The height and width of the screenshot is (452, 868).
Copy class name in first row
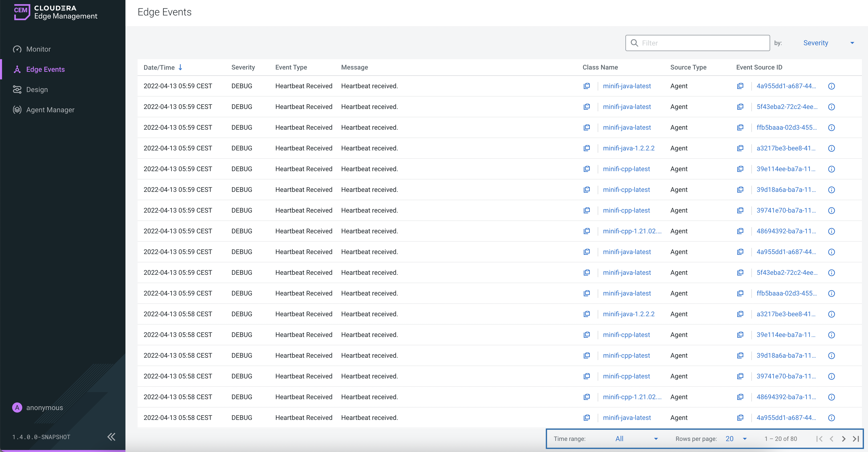587,86
